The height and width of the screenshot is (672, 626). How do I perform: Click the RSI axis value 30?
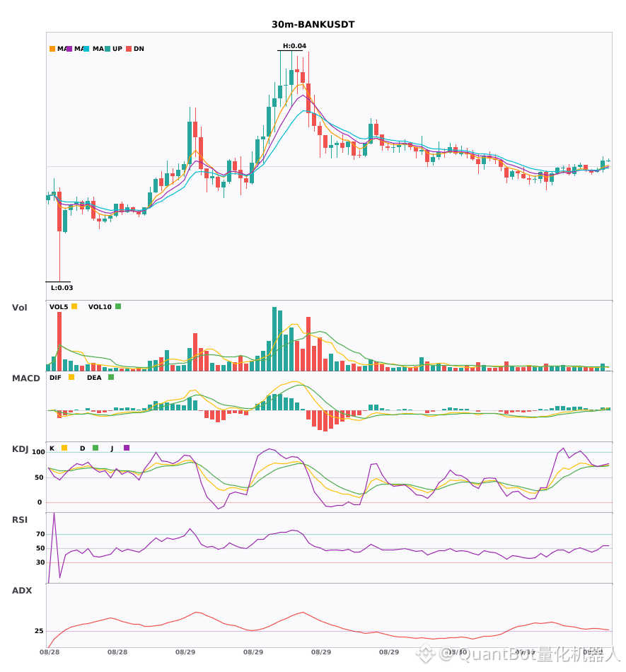(40, 562)
